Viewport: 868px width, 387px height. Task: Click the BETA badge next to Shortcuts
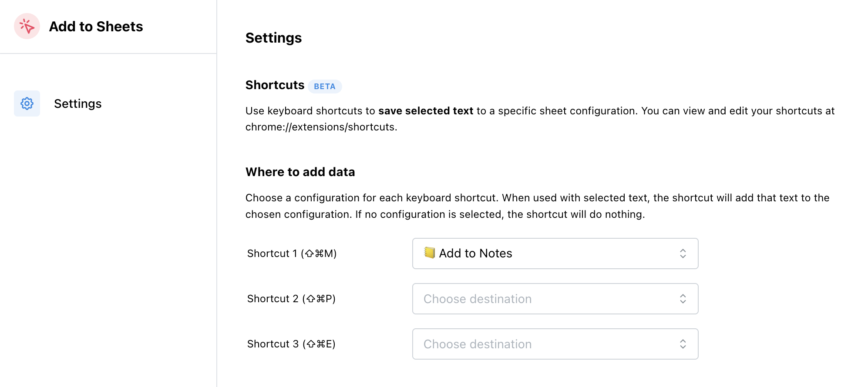pyautogui.click(x=325, y=87)
